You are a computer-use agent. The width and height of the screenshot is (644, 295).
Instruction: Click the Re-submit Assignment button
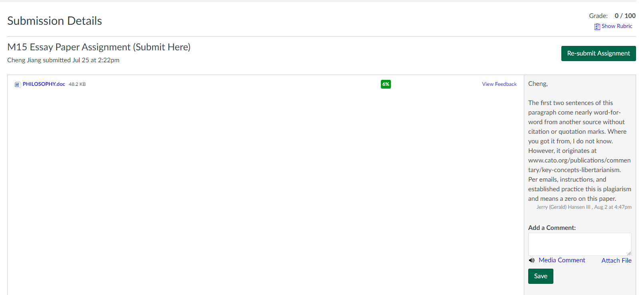point(598,53)
